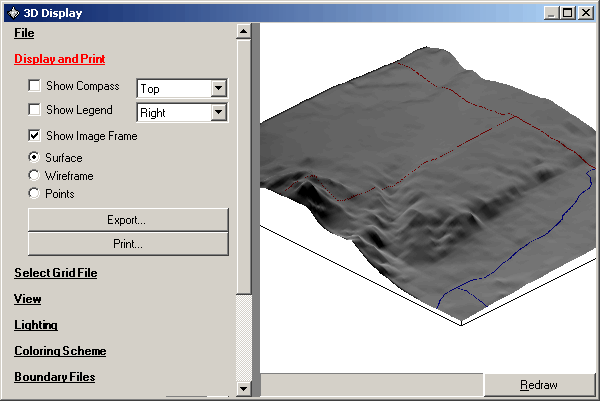Enable the Show Compass checkbox

pos(34,85)
